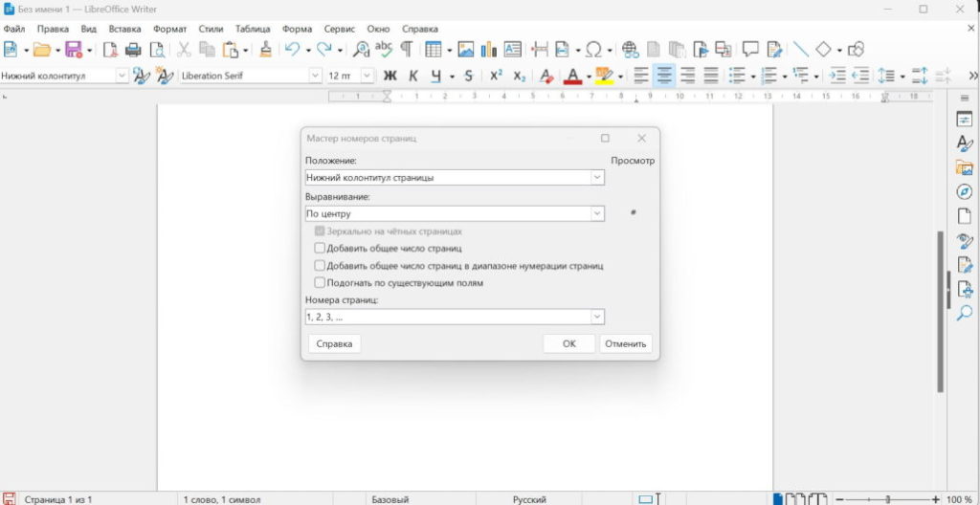Click the Bold Ж icon
Image resolution: width=980 pixels, height=505 pixels.
pos(390,76)
